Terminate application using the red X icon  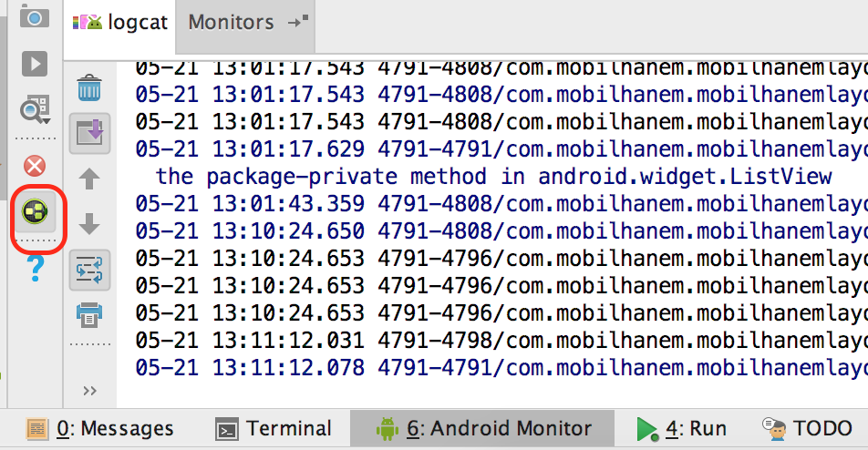point(35,166)
